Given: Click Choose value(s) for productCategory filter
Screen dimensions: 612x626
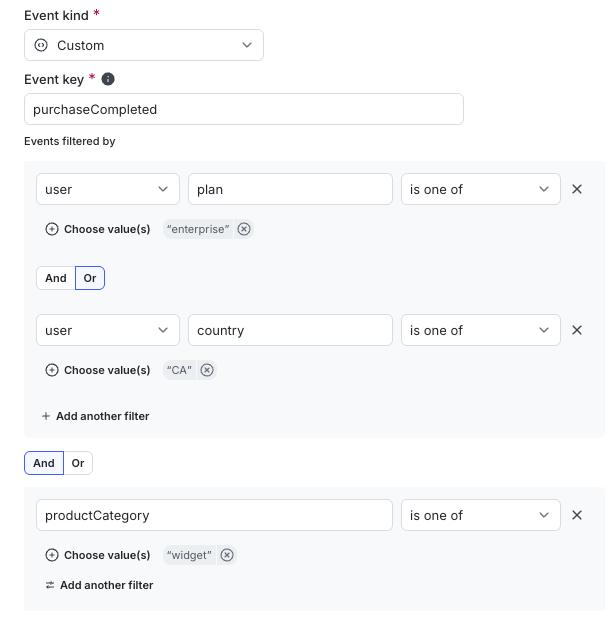Looking at the screenshot, I should [x=98, y=555].
